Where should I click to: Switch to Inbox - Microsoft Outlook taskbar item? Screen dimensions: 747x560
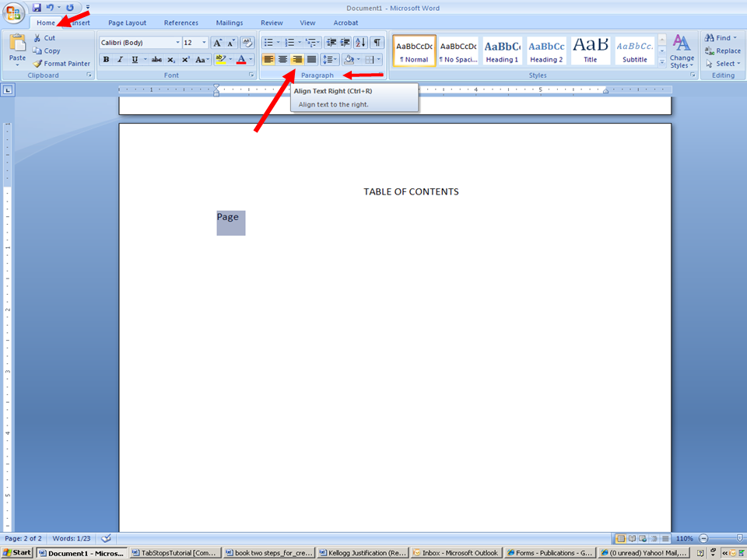pyautogui.click(x=457, y=553)
